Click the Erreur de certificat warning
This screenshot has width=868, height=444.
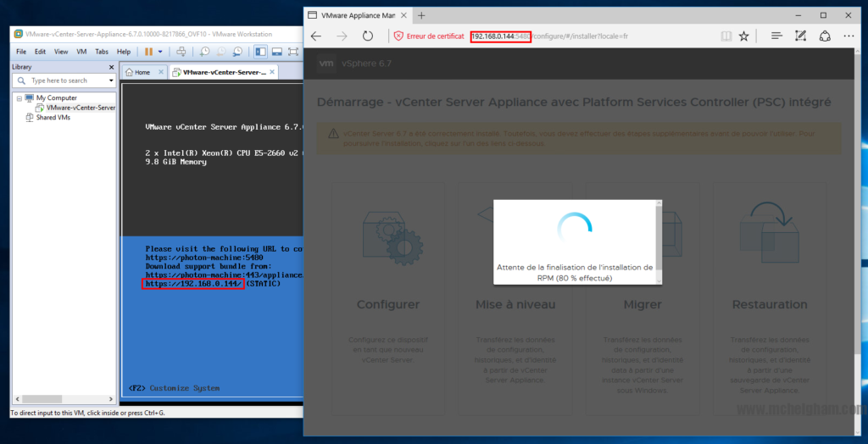tap(429, 36)
